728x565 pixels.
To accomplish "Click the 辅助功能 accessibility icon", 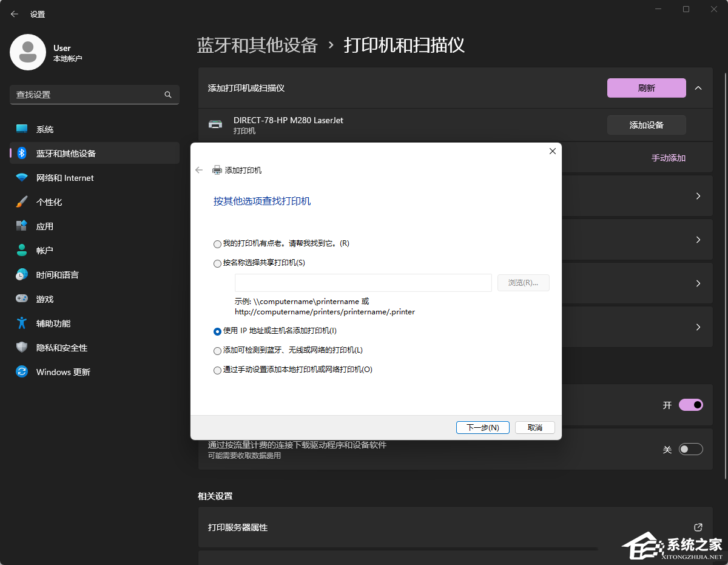I will 22,323.
